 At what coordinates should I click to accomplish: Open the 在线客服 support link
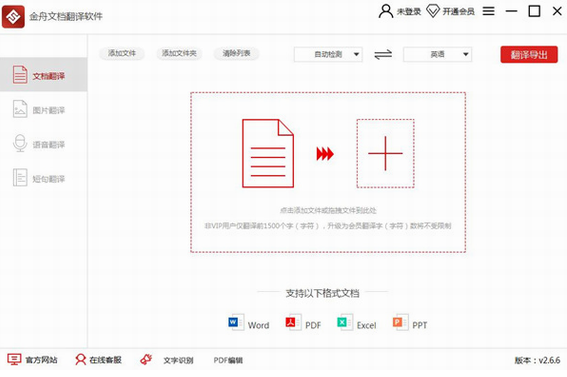coord(106,360)
